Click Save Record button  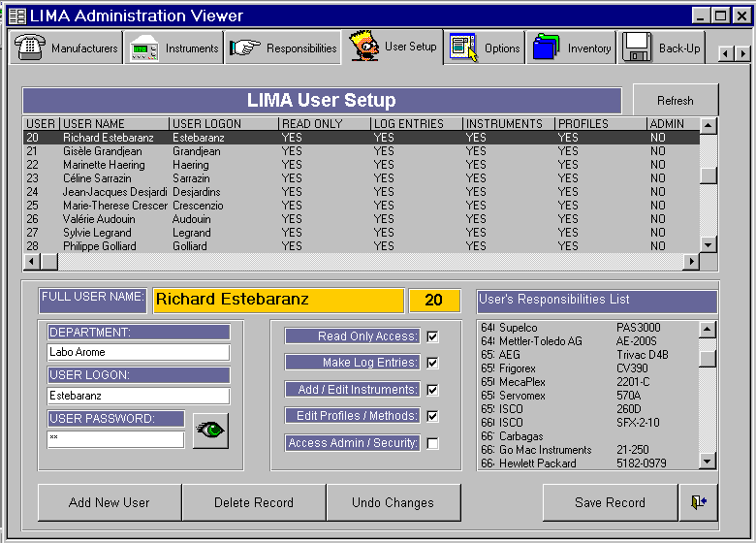[x=610, y=502]
